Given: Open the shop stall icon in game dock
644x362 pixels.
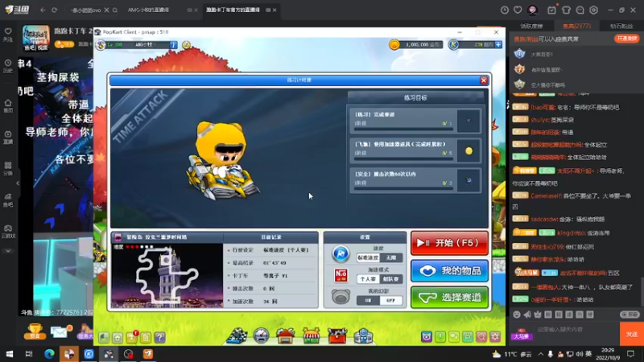Looking at the screenshot, I should (x=311, y=335).
